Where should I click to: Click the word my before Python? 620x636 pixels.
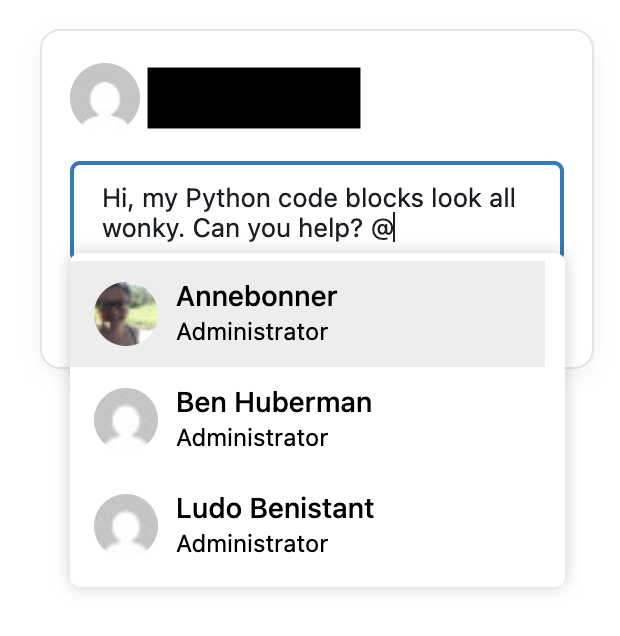point(160,201)
